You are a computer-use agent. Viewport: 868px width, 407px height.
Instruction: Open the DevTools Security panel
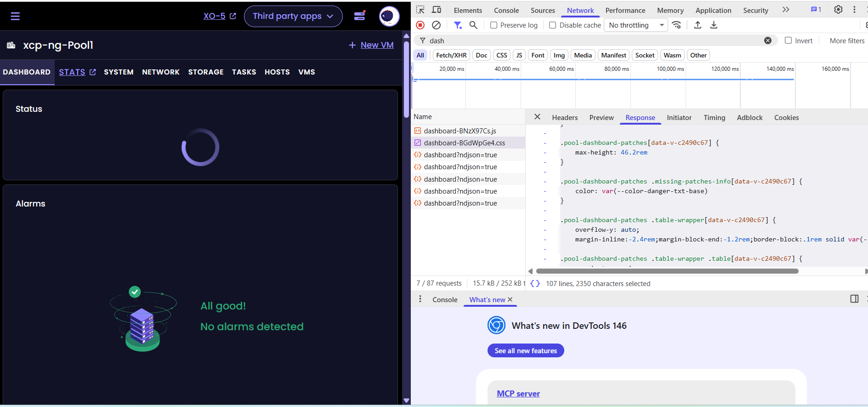(755, 10)
